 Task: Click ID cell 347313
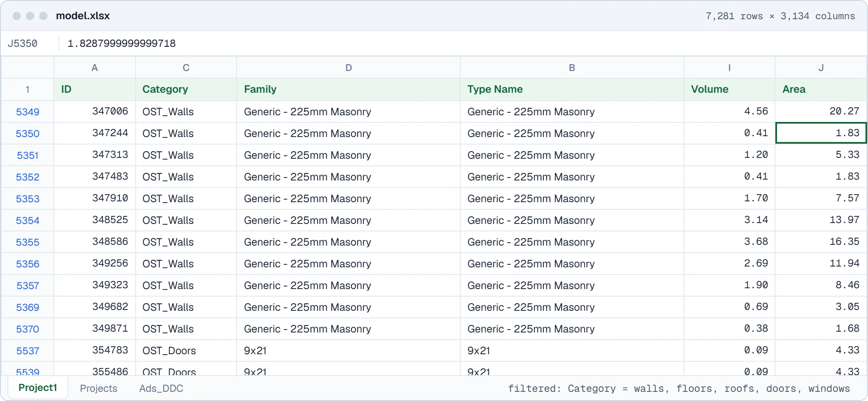pos(95,155)
